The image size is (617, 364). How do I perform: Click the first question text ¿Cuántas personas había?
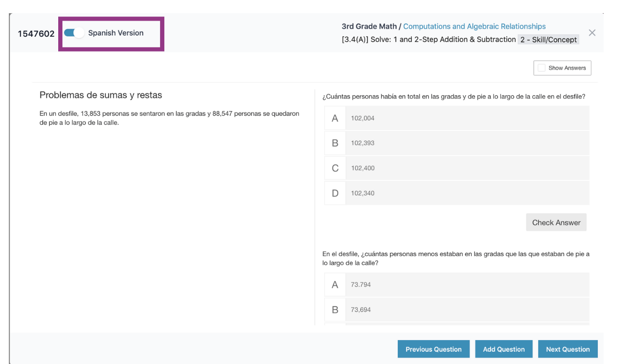coord(454,97)
